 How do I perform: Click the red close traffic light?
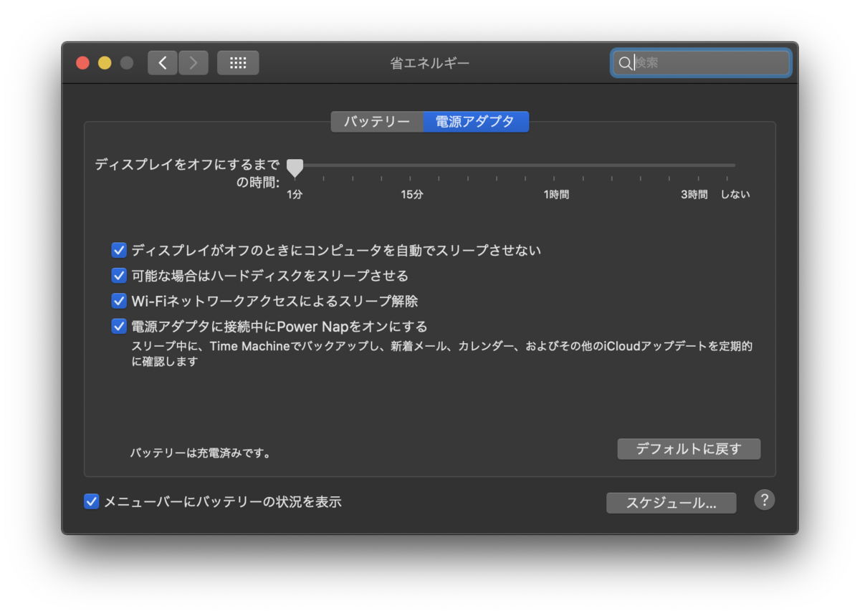point(82,62)
